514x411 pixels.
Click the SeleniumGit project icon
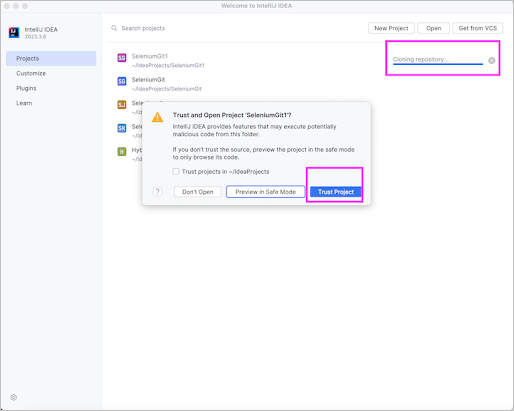pyautogui.click(x=122, y=81)
